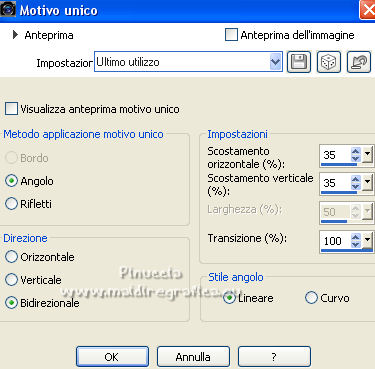Viewport: 375px width, 369px height.
Task: Click the Scostamento verticale blue slider bar
Action: click(x=339, y=192)
